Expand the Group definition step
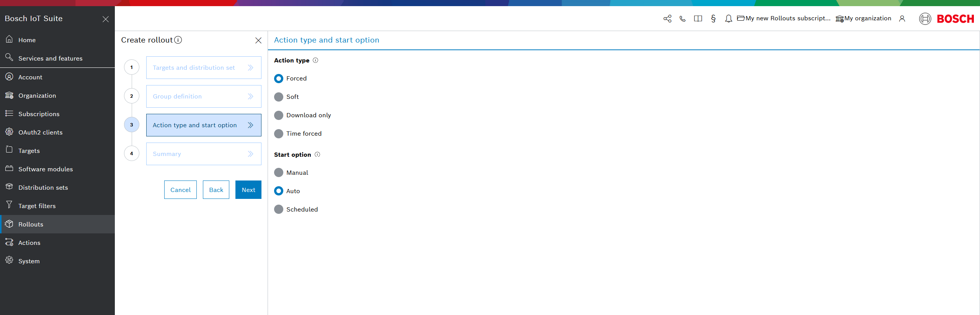Screen dimensions: 980x315 point(204,97)
